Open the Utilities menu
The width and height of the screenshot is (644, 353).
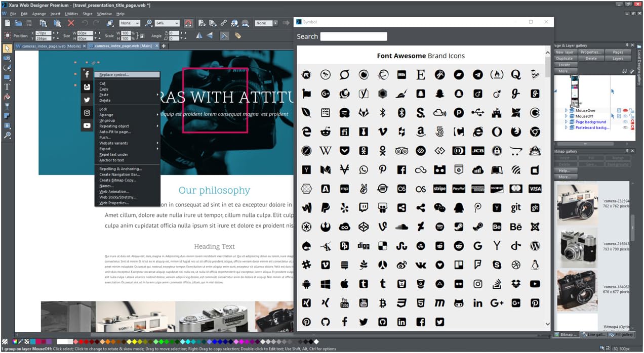(71, 14)
